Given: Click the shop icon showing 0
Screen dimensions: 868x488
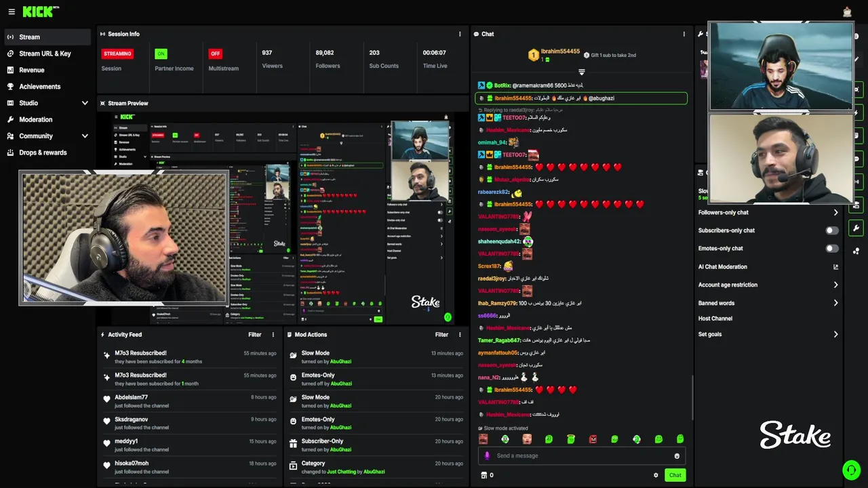Looking at the screenshot, I should pyautogui.click(x=487, y=475).
